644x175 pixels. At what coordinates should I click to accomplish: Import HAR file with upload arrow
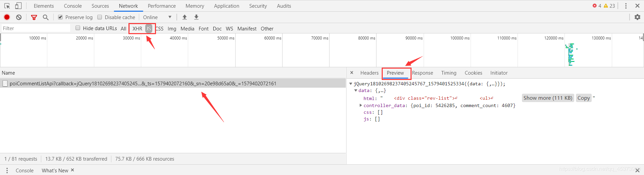tap(184, 17)
